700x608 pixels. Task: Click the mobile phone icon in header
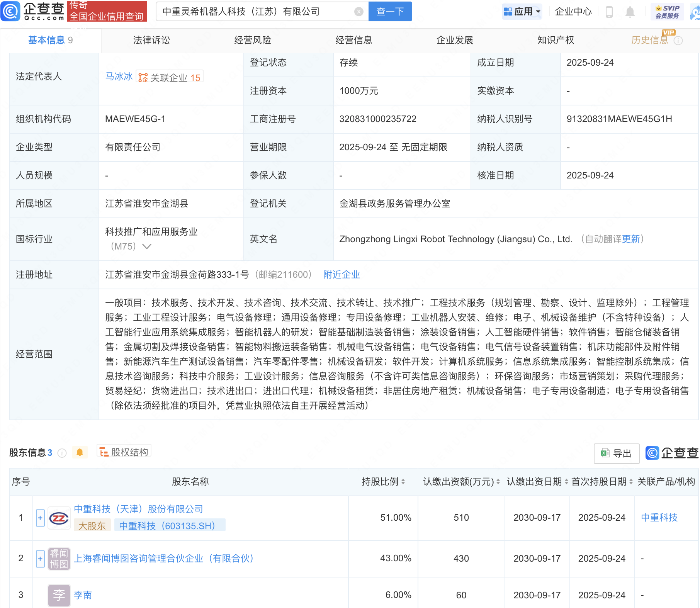pos(609,12)
